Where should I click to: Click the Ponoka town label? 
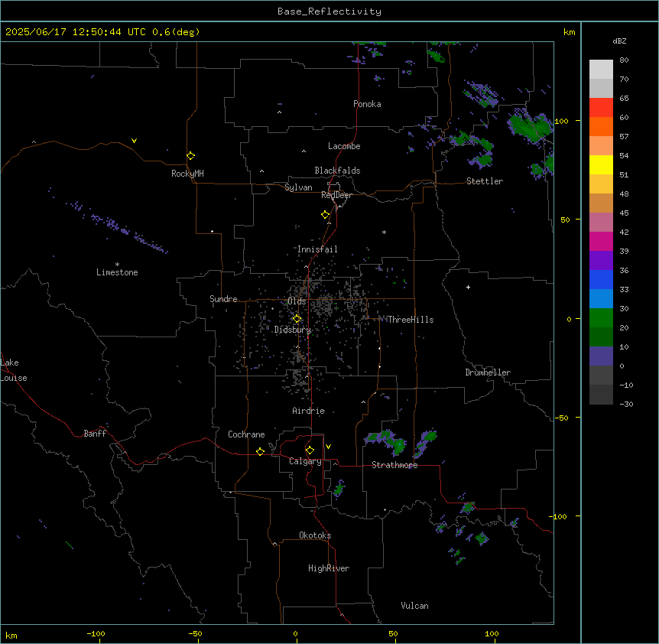(x=367, y=104)
